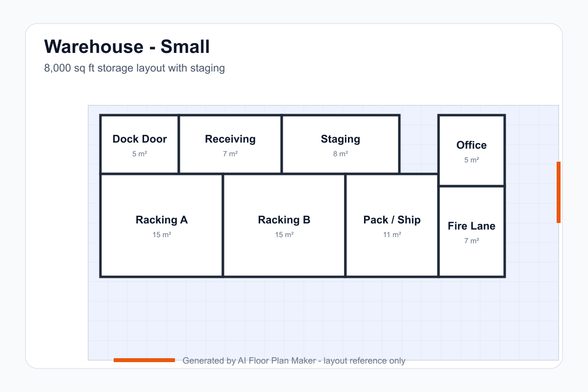Image resolution: width=588 pixels, height=392 pixels.
Task: Select the Fire Lane block
Action: tap(471, 231)
